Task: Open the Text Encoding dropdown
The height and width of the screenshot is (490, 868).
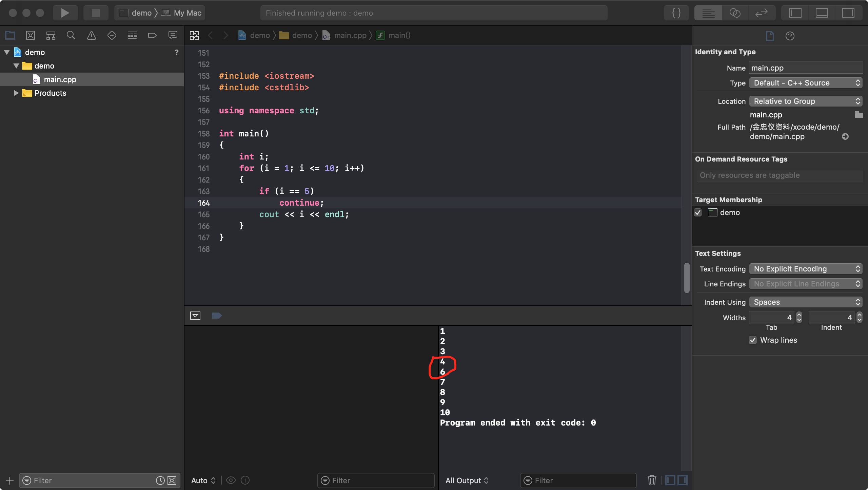Action: [x=806, y=269]
